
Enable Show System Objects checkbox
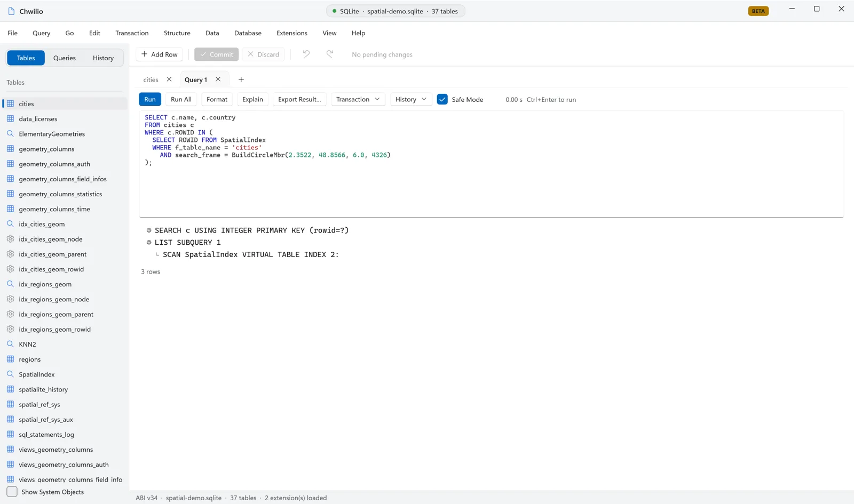(x=12, y=492)
